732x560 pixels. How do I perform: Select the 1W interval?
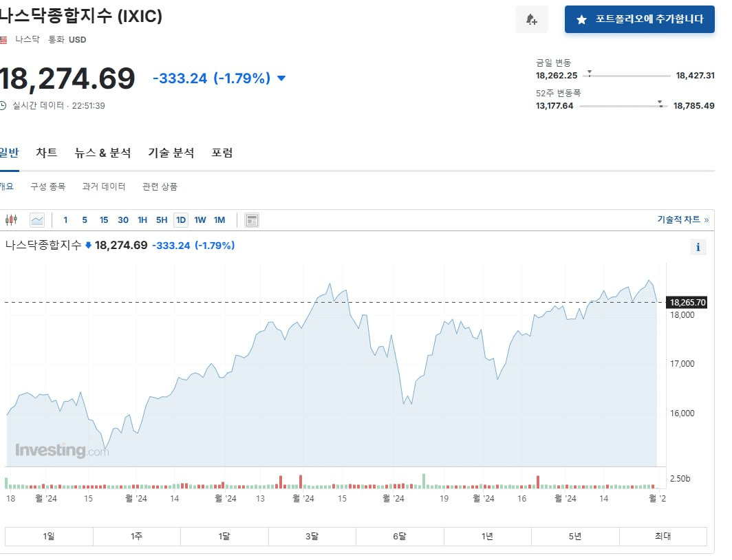pos(200,219)
